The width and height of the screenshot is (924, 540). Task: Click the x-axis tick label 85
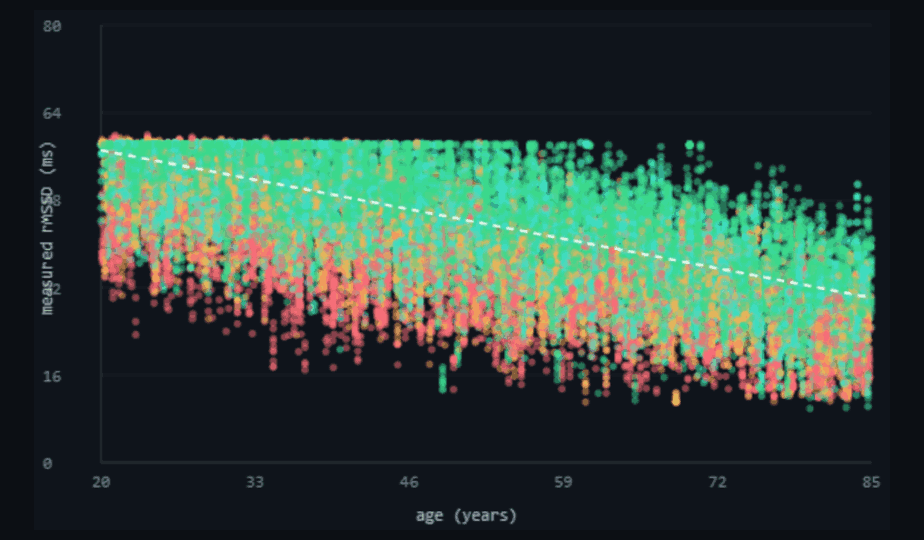coord(871,482)
